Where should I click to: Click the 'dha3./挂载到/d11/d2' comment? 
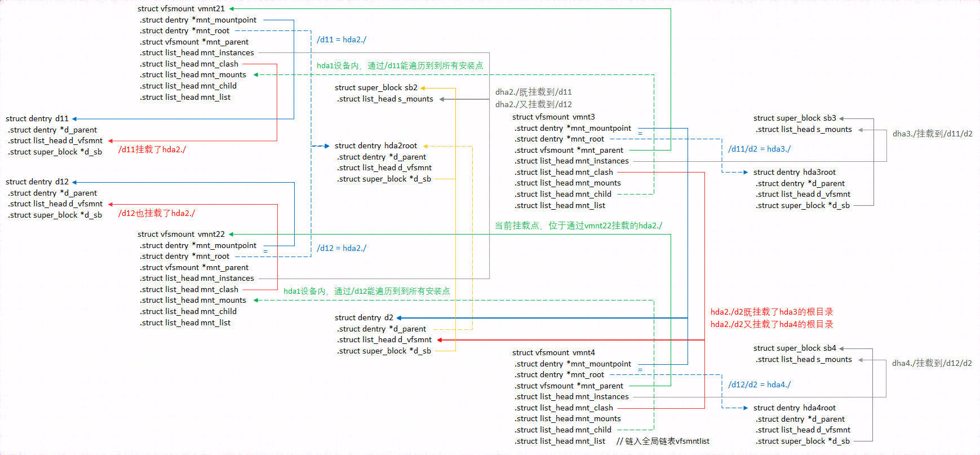[933, 134]
